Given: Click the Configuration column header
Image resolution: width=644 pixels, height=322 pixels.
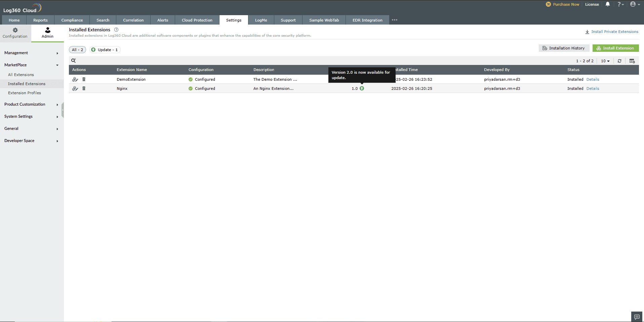Looking at the screenshot, I should point(201,70).
